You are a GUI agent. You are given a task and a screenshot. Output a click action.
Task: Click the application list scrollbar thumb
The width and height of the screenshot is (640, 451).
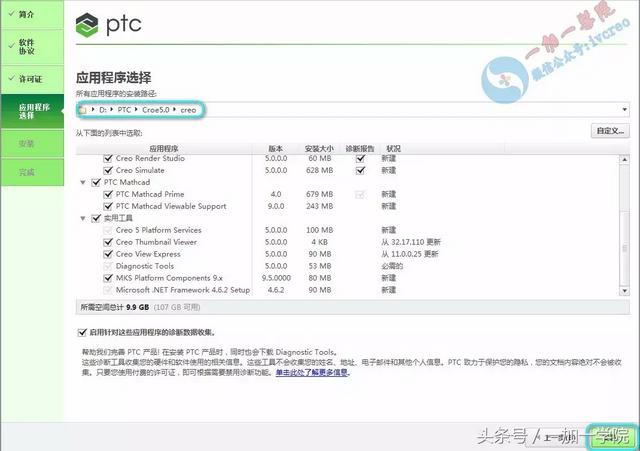coord(624,248)
